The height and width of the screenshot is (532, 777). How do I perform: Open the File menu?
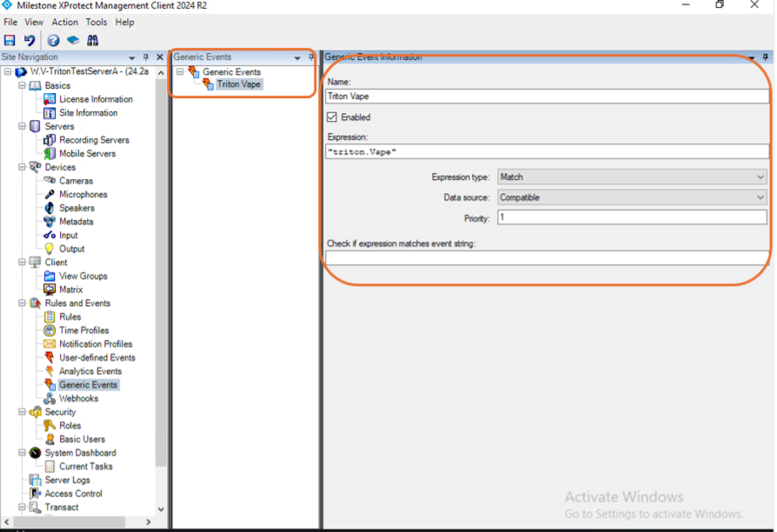tap(10, 23)
